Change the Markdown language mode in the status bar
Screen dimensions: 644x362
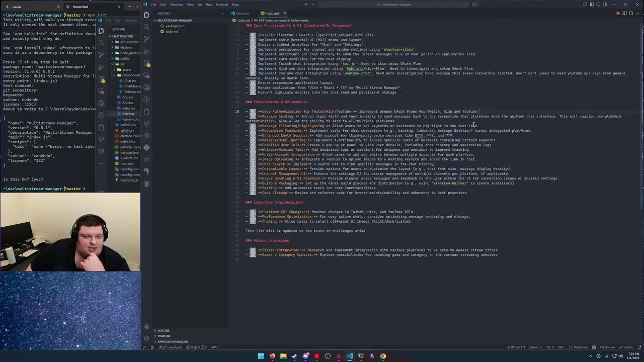[x=581, y=347]
